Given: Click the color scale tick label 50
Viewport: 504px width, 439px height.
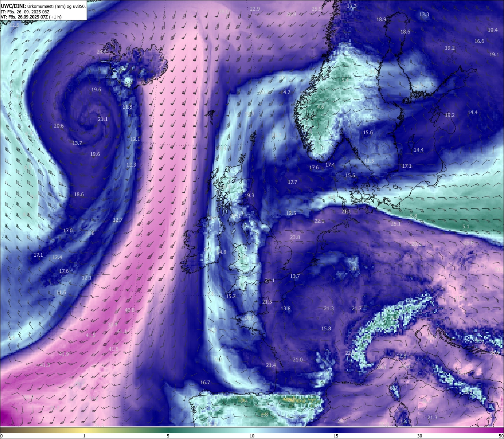Looking at the screenshot, I should pos(500,436).
